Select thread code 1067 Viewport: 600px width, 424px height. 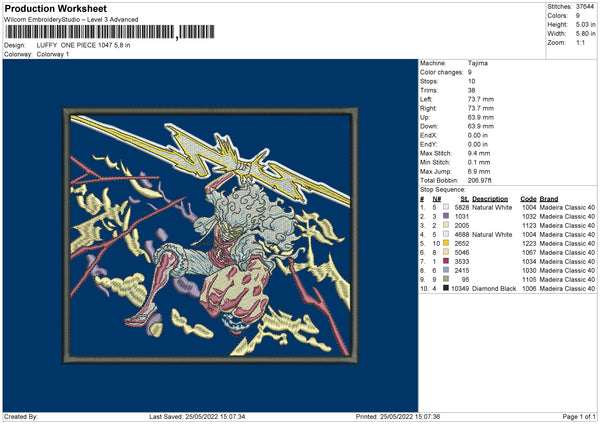point(530,253)
